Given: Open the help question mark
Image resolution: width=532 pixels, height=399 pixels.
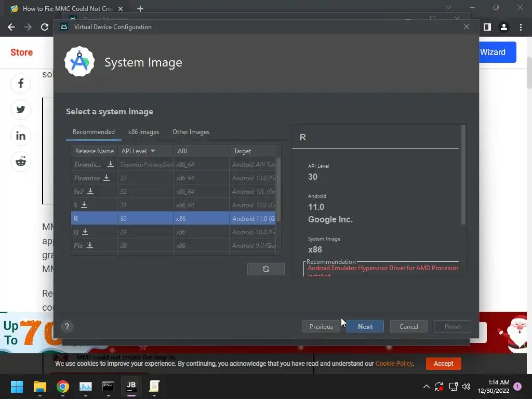Looking at the screenshot, I should tap(67, 326).
